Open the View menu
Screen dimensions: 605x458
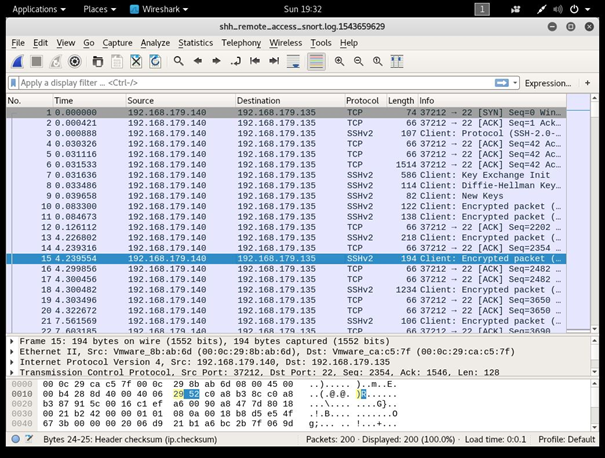tap(66, 43)
